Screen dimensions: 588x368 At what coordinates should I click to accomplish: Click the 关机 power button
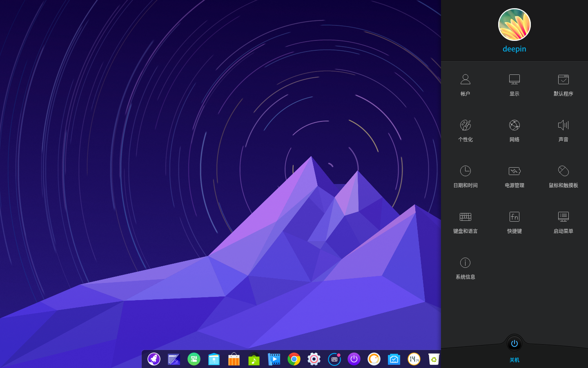tap(514, 343)
